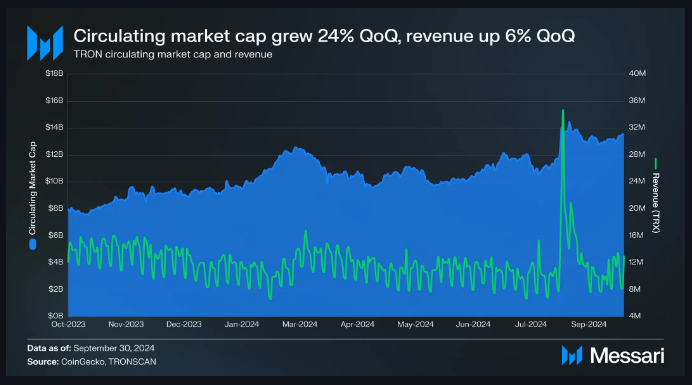The image size is (692, 385).
Task: Click the Circulating Market Cap axis title
Action: pyautogui.click(x=32, y=188)
